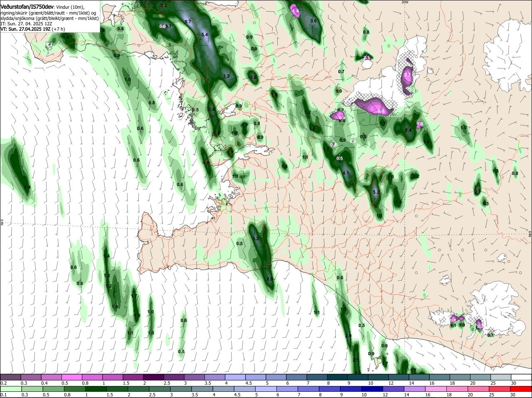The width and height of the screenshot is (532, 398).
Task: Select the darkest purple swatch between 2 and 2.5
Action: pos(153,377)
